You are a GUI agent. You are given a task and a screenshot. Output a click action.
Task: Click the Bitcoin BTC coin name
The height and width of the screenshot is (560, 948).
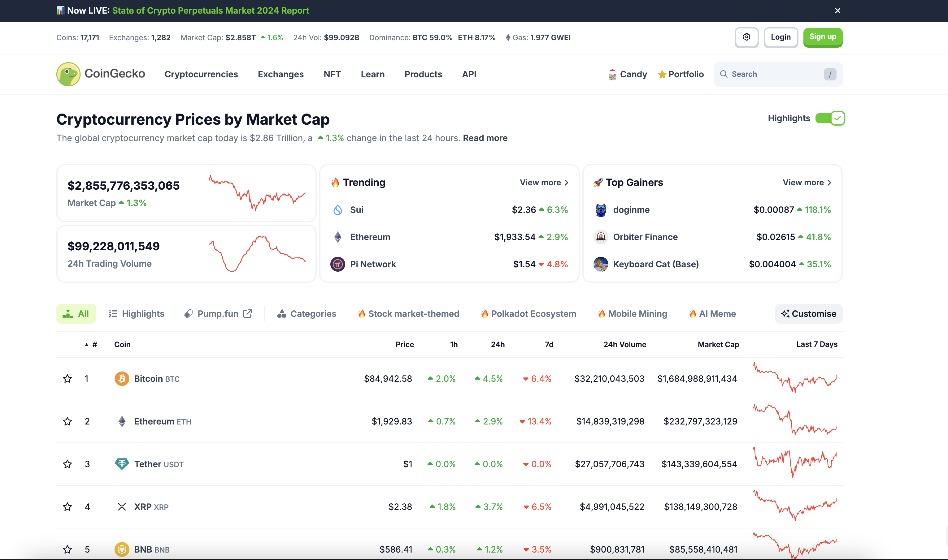click(x=157, y=378)
